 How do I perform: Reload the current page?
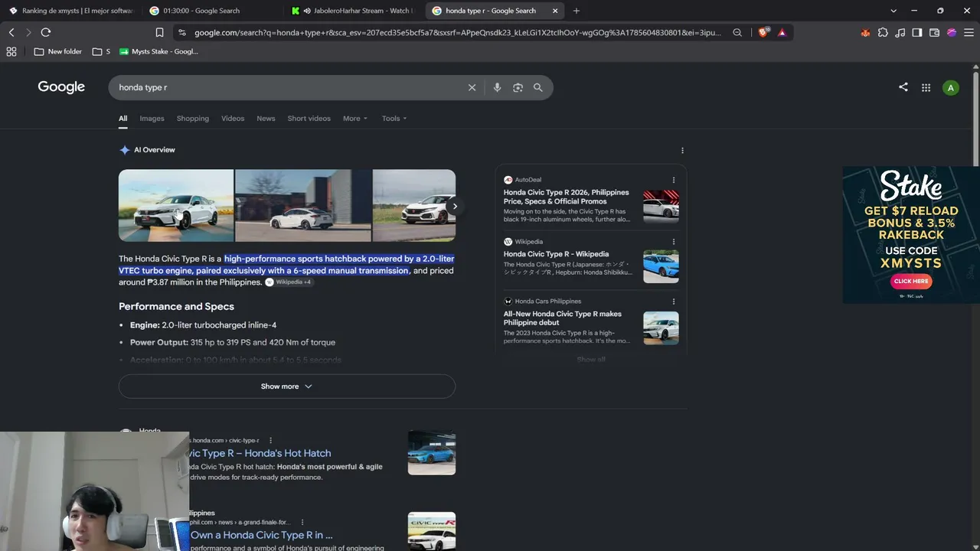click(46, 32)
